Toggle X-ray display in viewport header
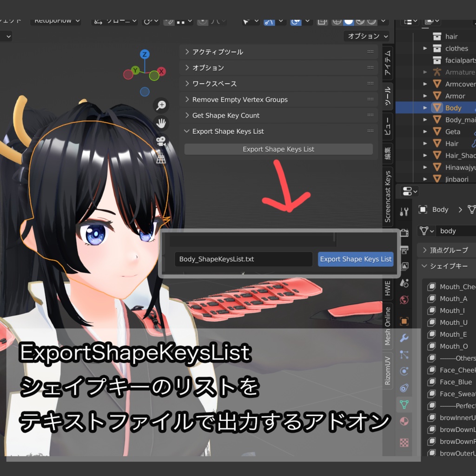The width and height of the screenshot is (476, 476). point(322,22)
